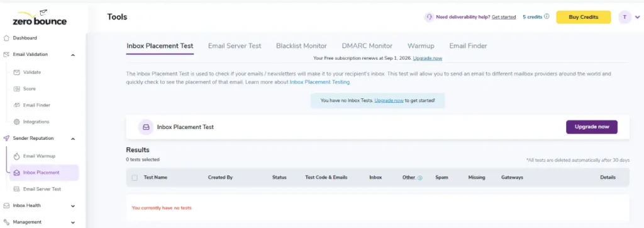
Task: Click the Inbox Placement envelope icon in sidebar
Action: 17,173
